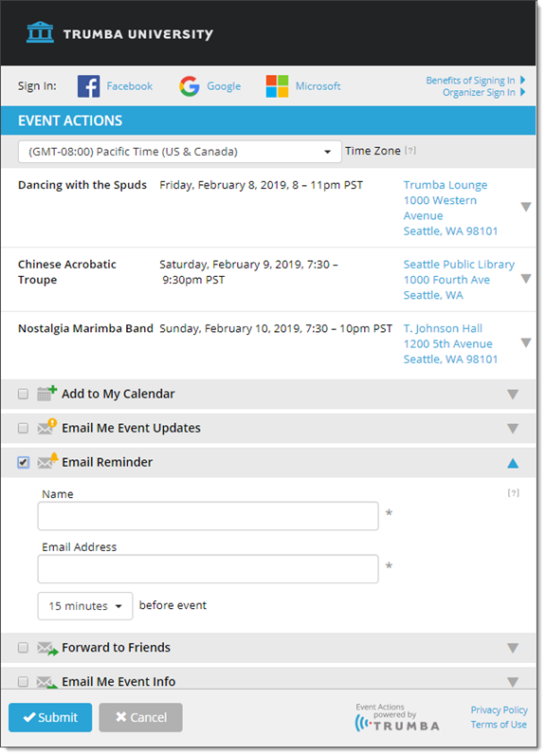Open the Privacy Policy link

click(x=500, y=710)
